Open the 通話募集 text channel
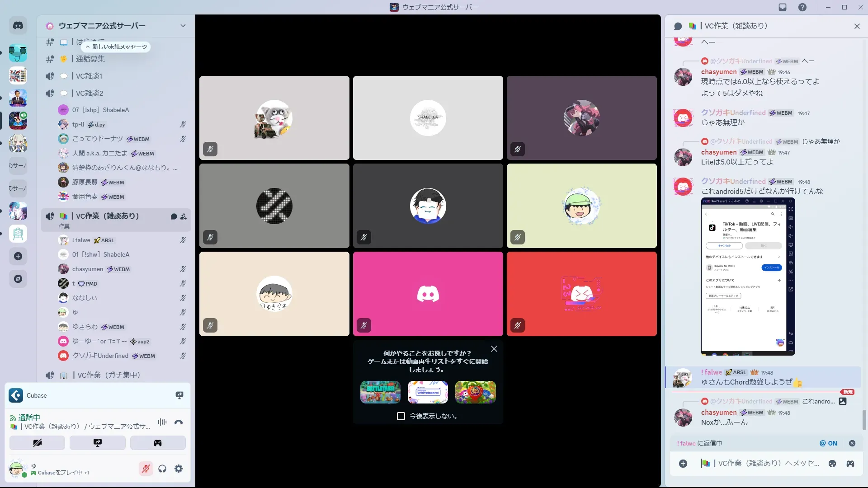This screenshot has height=488, width=868. tap(90, 59)
